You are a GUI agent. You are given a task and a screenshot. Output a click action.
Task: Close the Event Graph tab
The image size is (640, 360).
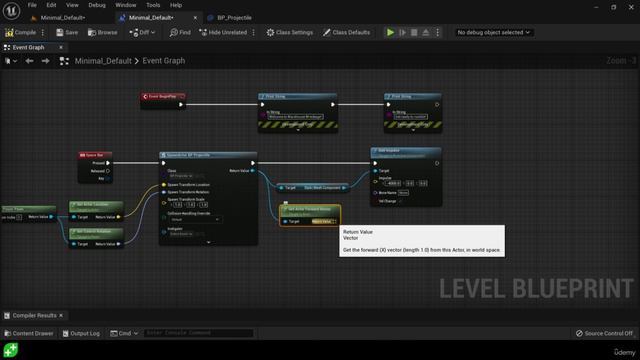61,47
